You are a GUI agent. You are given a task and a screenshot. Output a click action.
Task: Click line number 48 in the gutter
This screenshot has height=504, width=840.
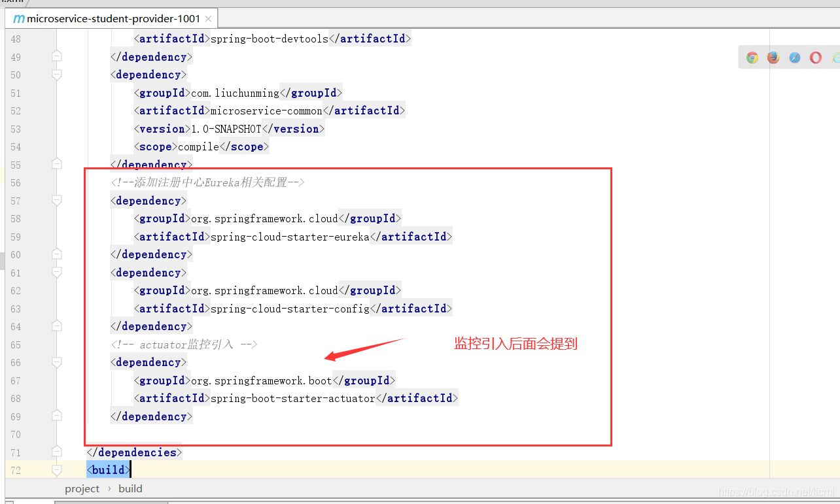pos(16,39)
